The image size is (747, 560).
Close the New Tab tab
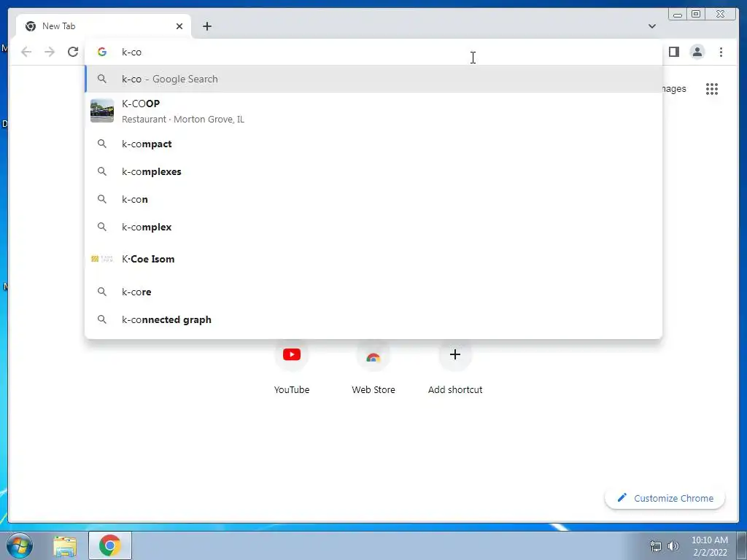pos(179,26)
